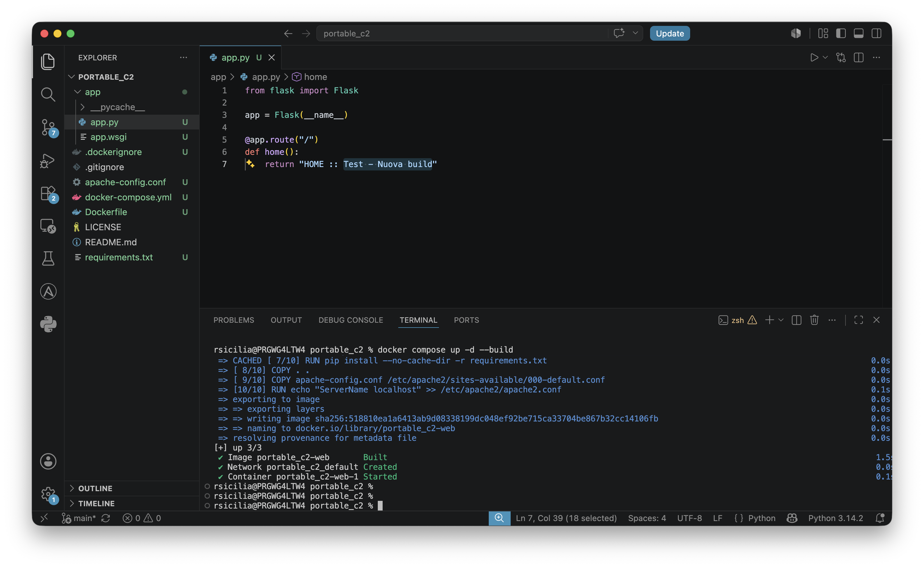924x568 pixels.
Task: Expand the TIMELINE section
Action: point(72,503)
